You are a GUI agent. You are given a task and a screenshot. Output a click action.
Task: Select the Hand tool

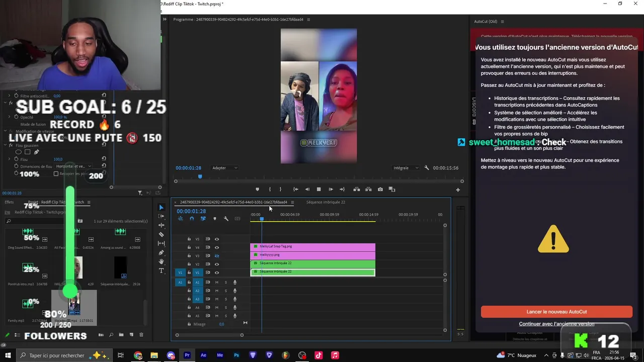161,261
